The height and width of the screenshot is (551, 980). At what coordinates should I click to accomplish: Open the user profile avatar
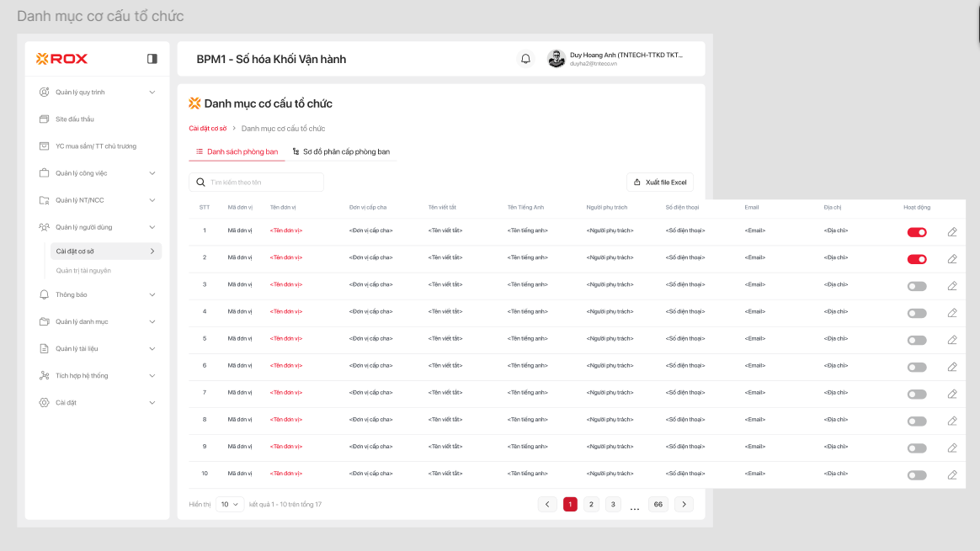[556, 59]
